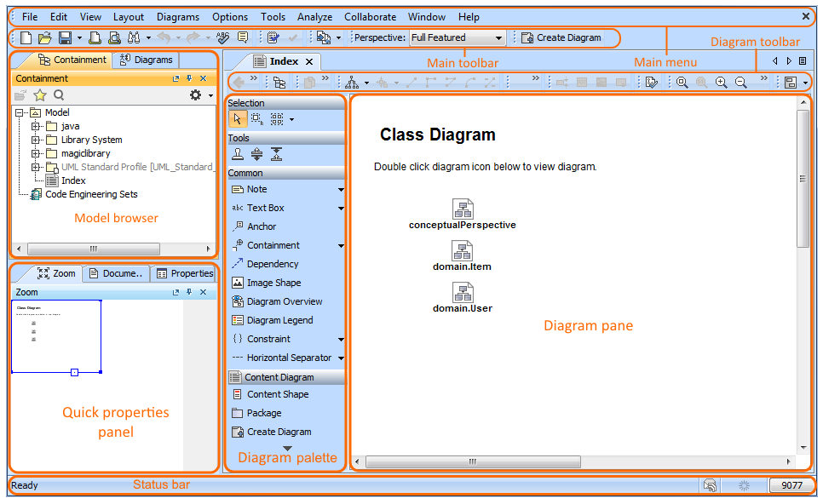Click the symbol properties style icon on diagram toolbar
The width and height of the screenshot is (823, 504).
pos(652,83)
